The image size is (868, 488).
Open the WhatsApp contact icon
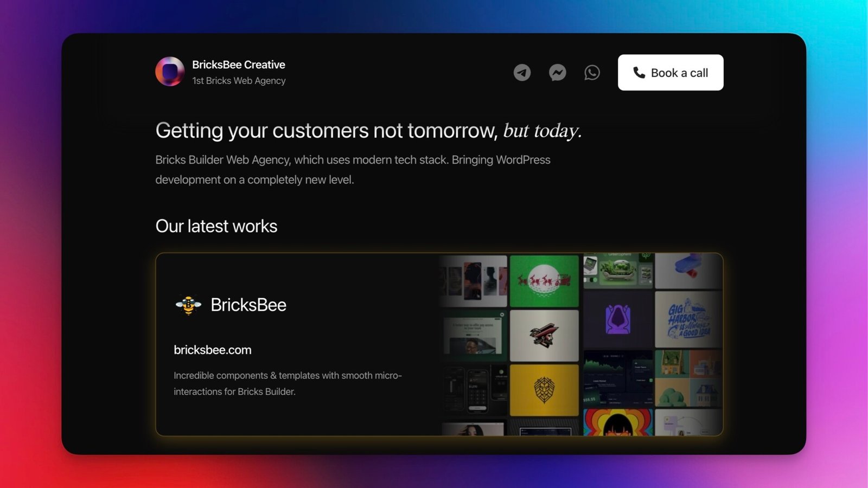pos(592,72)
